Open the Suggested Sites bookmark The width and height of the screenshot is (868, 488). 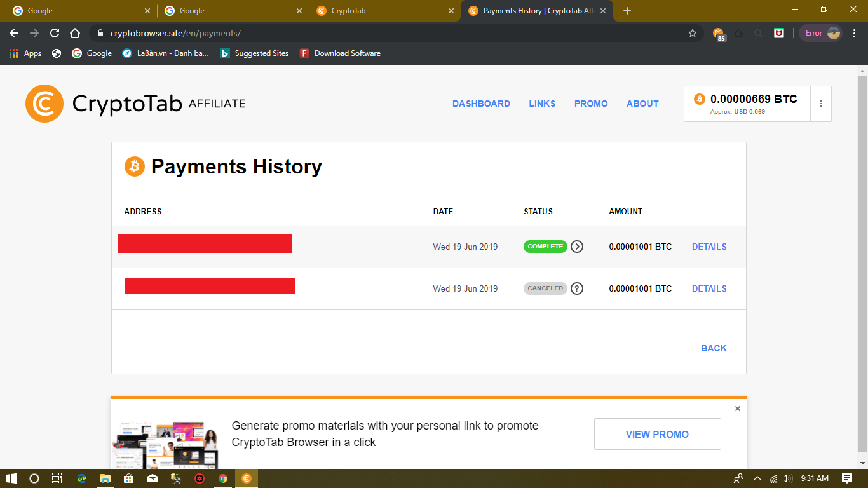point(254,53)
